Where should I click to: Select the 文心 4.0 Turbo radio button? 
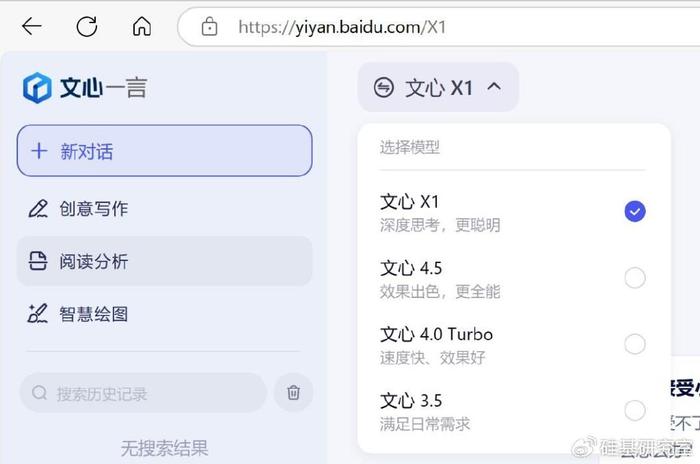(635, 344)
